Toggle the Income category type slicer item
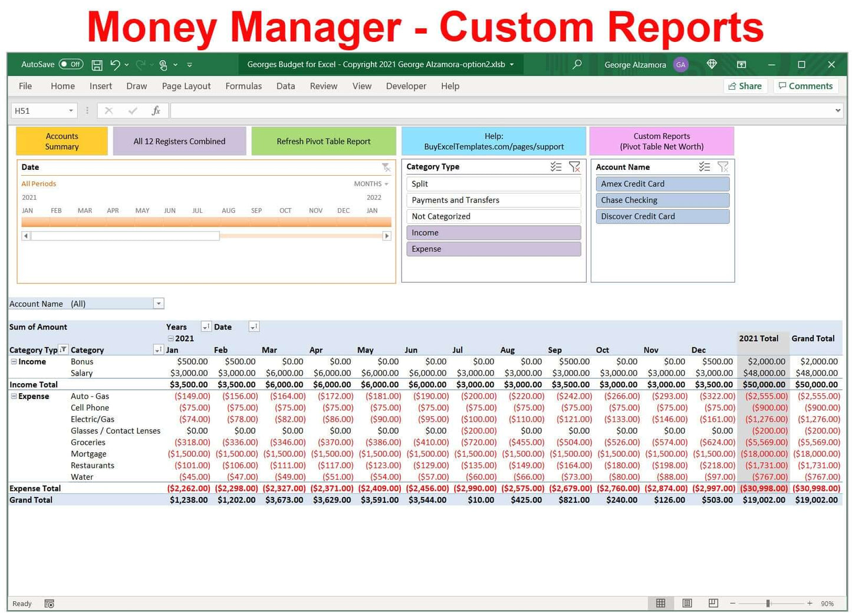 tap(493, 233)
